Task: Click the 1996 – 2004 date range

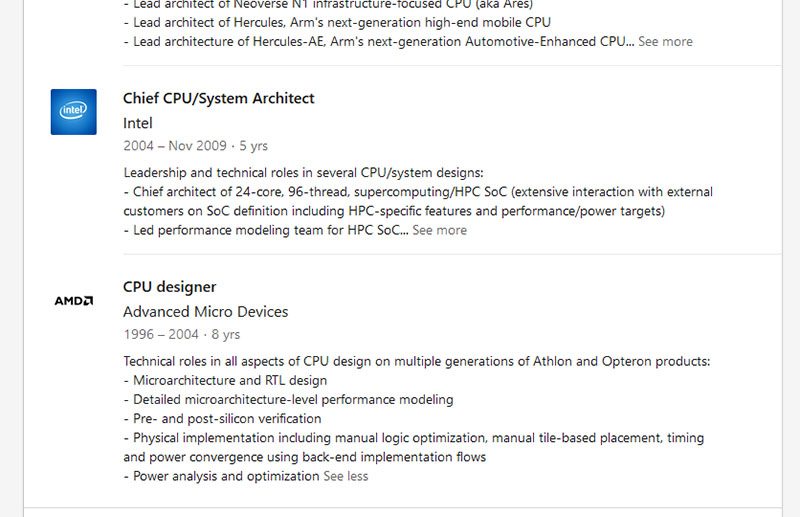Action: point(161,334)
